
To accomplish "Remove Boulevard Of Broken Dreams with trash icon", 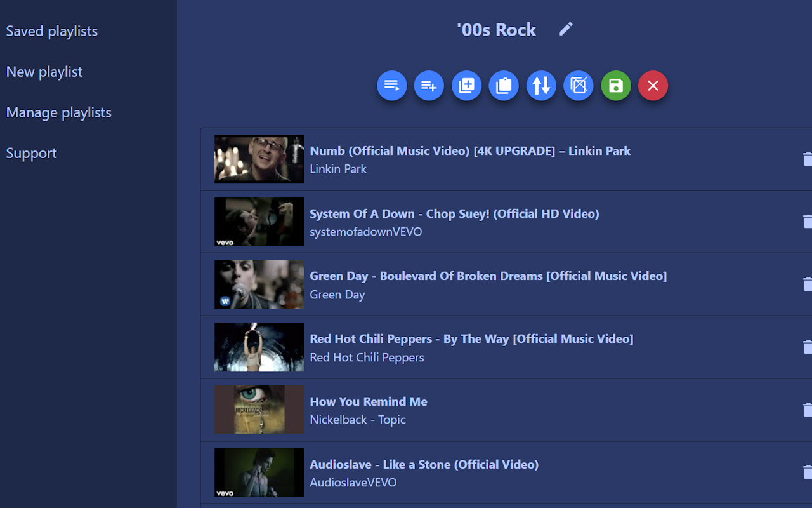I will [x=807, y=284].
